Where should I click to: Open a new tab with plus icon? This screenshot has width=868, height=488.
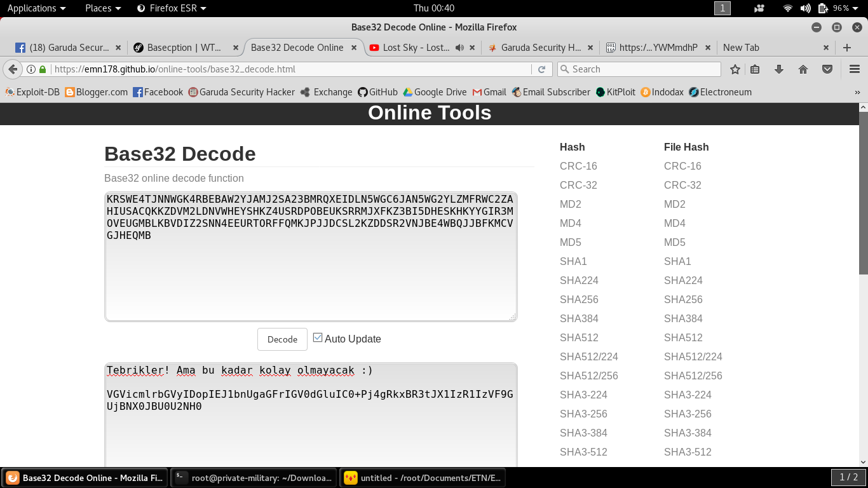coord(846,48)
